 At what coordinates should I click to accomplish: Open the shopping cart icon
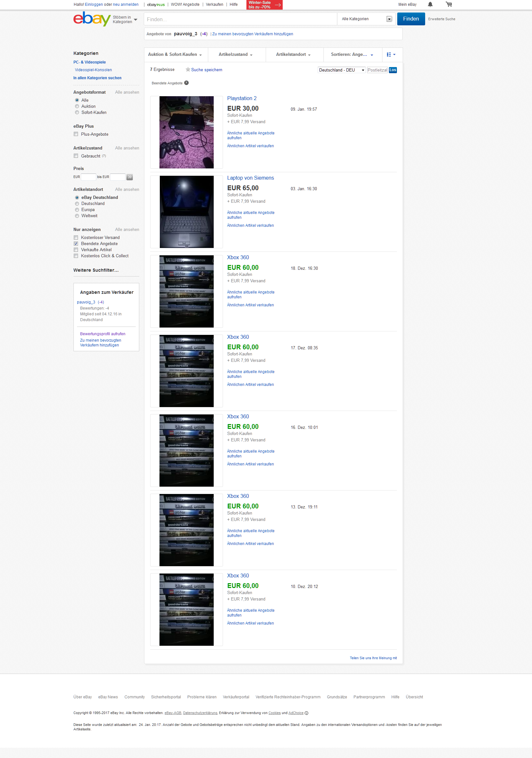click(x=449, y=4)
